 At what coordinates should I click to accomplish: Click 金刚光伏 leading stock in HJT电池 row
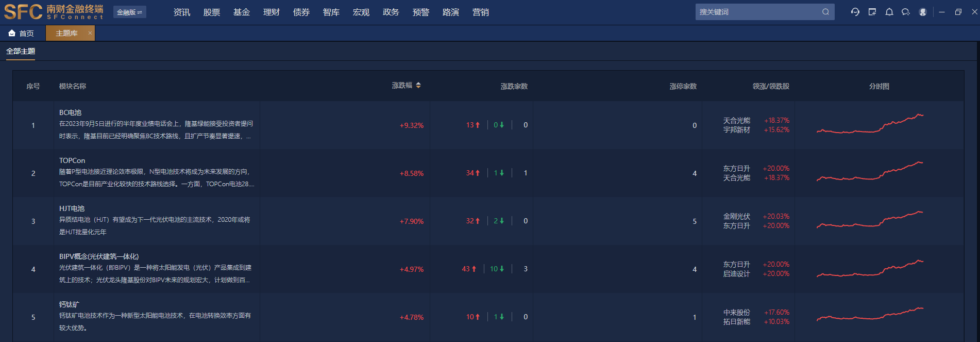pyautogui.click(x=736, y=216)
